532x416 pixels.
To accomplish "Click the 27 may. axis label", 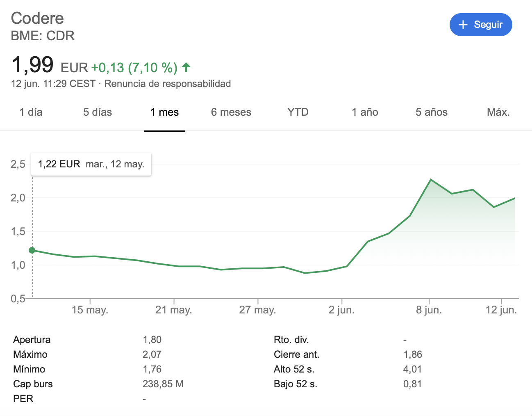I will coord(258,310).
